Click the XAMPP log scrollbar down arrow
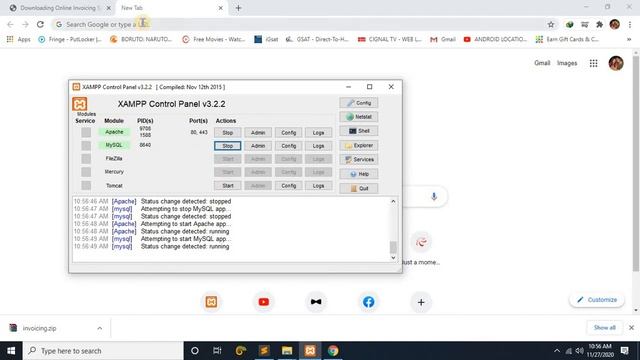This screenshot has height=360, width=640. pos(393,258)
